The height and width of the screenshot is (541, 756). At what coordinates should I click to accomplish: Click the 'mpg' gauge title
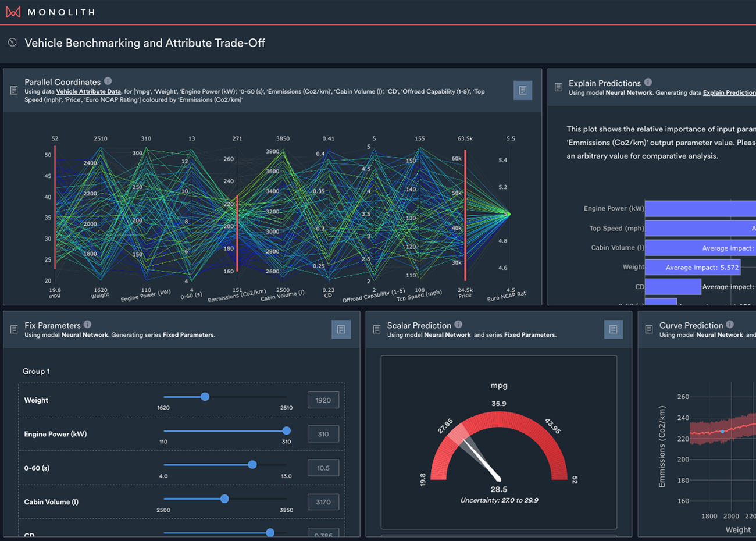pos(499,385)
